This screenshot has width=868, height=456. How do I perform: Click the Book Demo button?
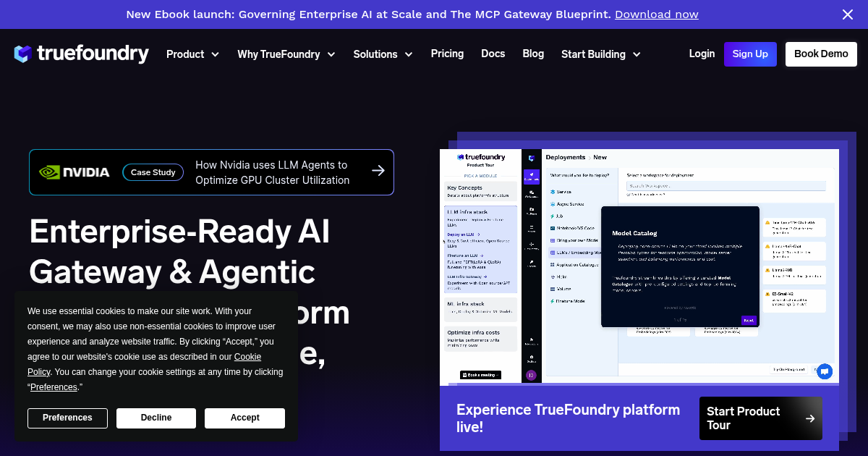point(821,54)
